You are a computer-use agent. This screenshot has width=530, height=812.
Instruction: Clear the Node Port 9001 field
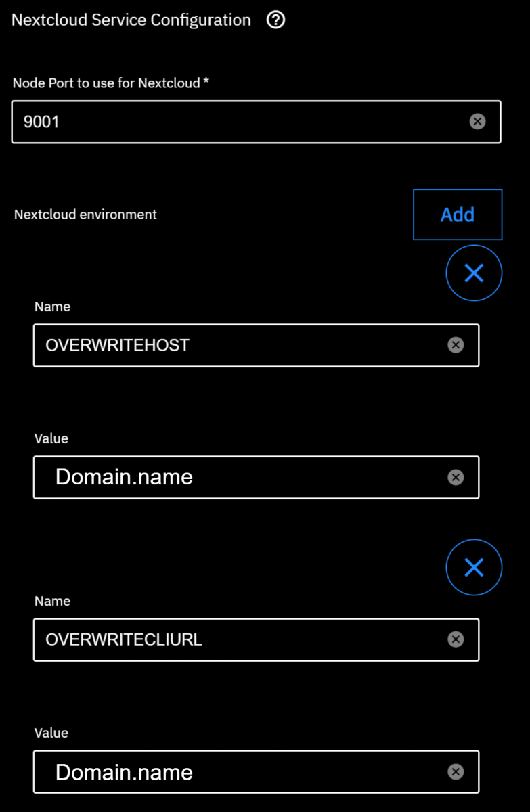point(478,122)
